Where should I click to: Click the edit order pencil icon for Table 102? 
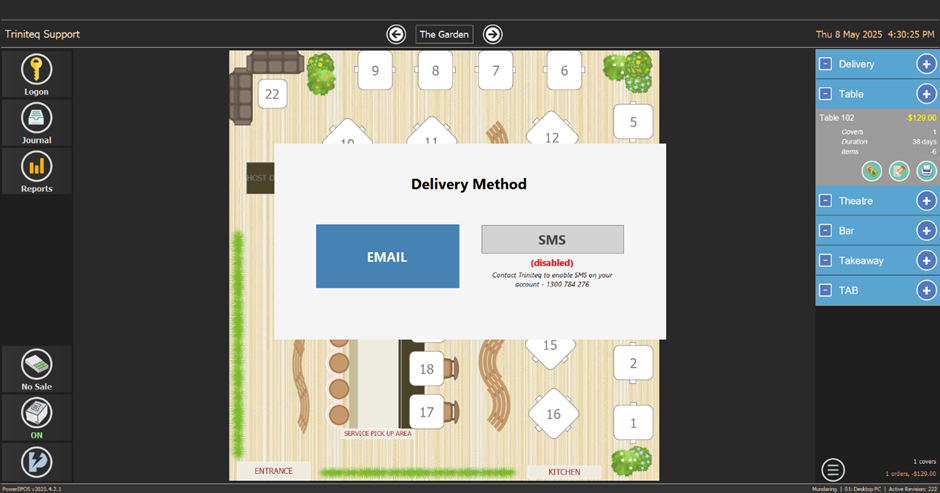(899, 171)
